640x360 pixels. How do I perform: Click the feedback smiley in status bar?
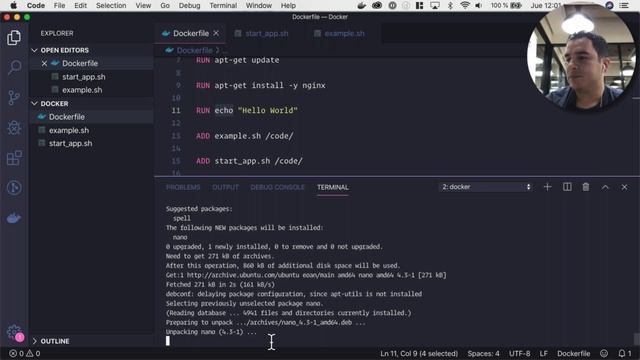pos(604,353)
